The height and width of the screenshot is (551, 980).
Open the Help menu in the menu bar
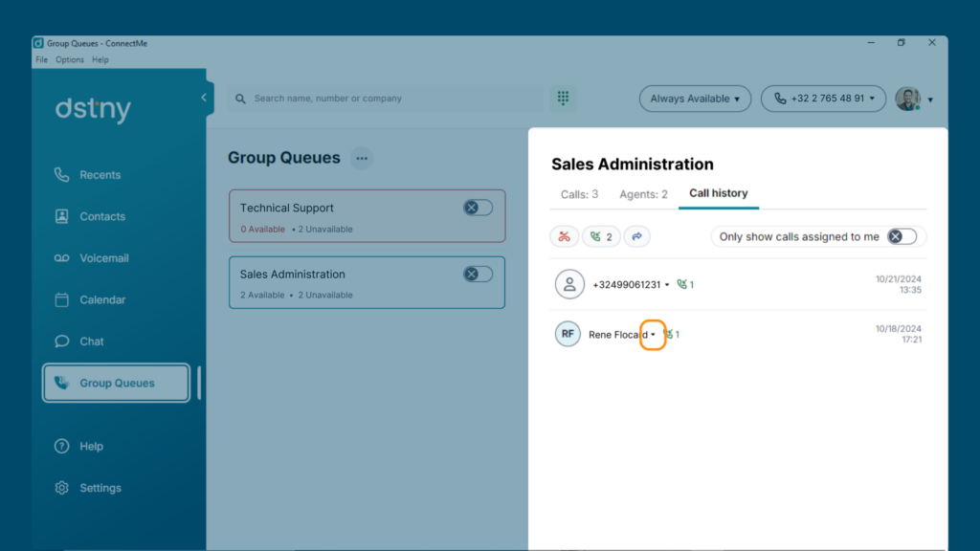pos(100,60)
